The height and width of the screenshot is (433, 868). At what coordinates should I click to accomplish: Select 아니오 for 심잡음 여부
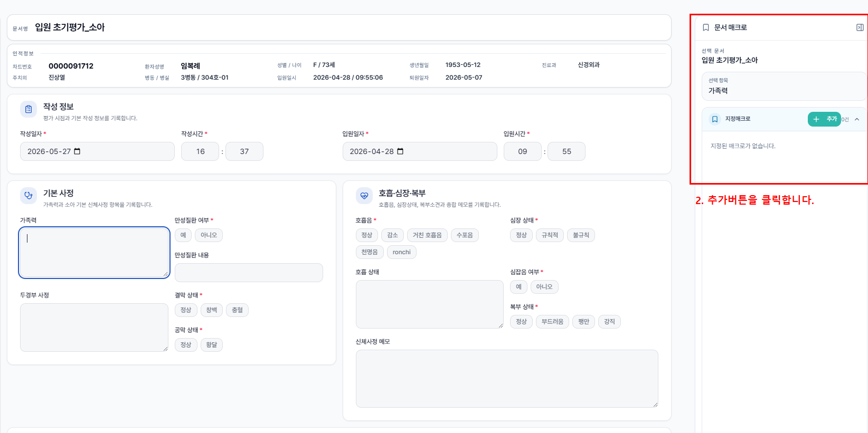click(x=544, y=287)
